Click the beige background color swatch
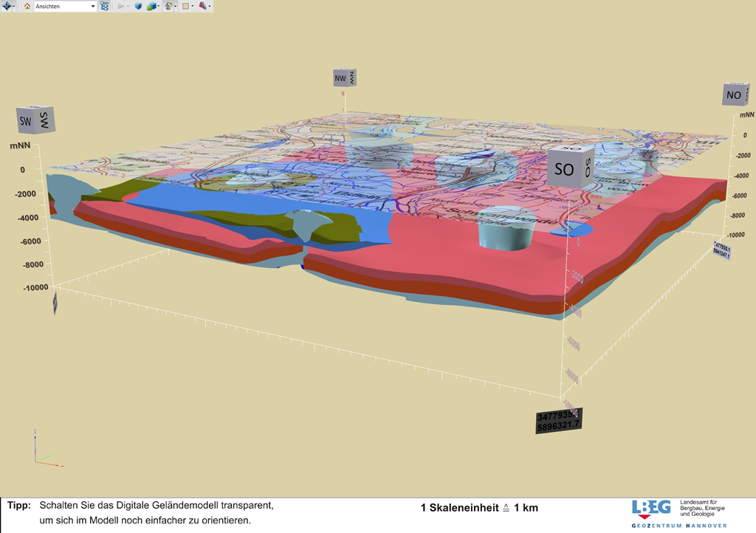 pos(186,6)
